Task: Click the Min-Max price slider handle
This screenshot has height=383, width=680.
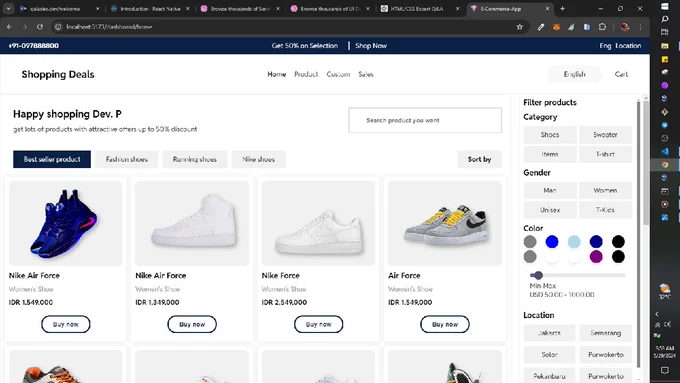Action: [538, 275]
